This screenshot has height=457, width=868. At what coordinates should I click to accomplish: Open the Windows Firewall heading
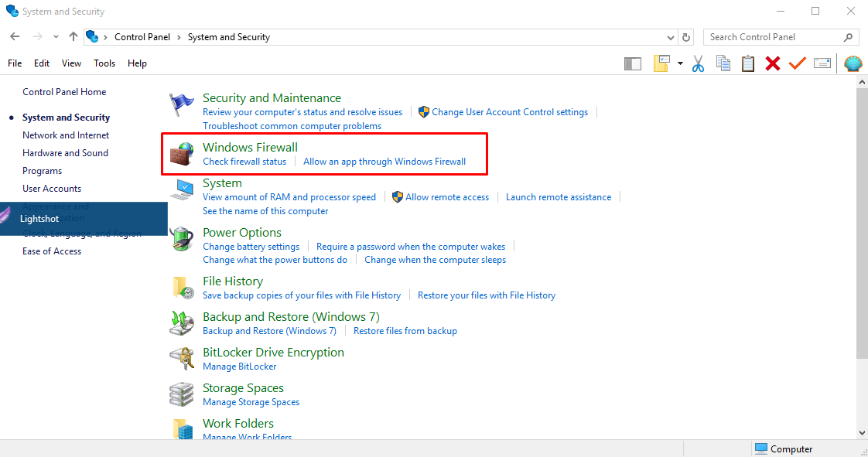pos(250,147)
